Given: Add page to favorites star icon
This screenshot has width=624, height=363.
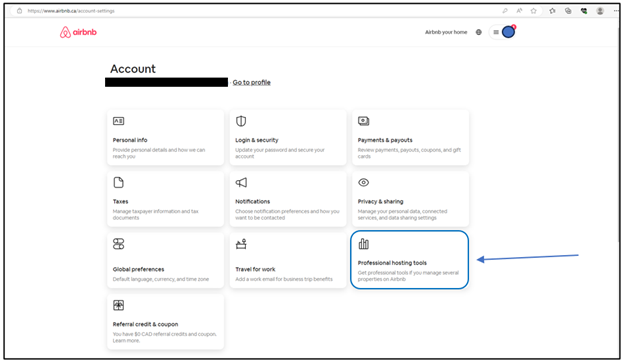Looking at the screenshot, I should [533, 11].
